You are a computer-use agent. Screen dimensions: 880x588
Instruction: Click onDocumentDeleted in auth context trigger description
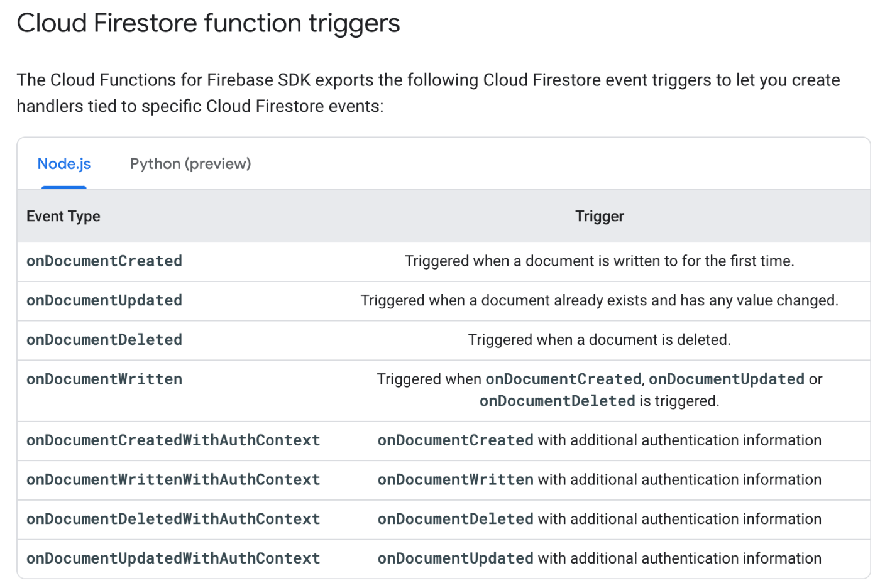coord(456,519)
